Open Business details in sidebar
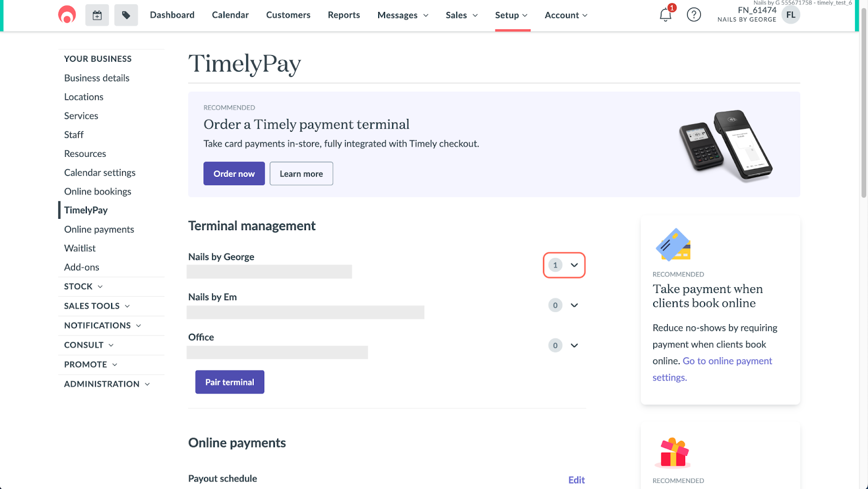This screenshot has height=489, width=868. tap(97, 78)
